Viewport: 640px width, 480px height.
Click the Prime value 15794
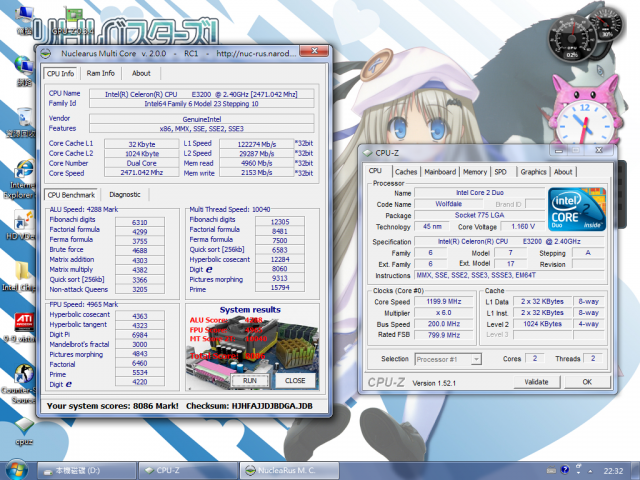(280, 288)
